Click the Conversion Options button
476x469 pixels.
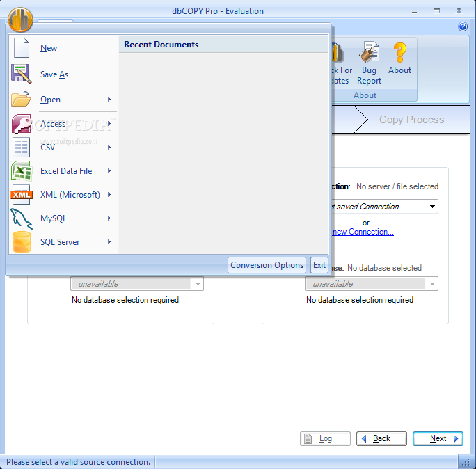267,265
